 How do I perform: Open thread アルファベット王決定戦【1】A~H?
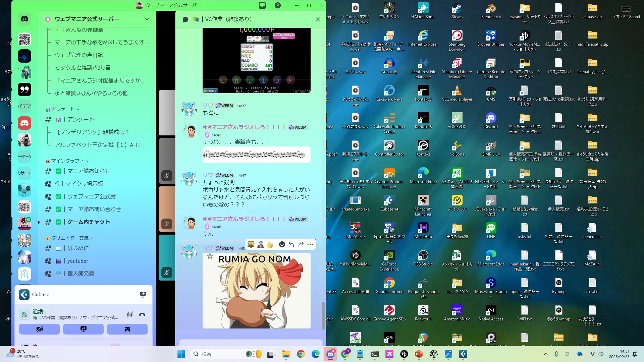[x=97, y=145]
